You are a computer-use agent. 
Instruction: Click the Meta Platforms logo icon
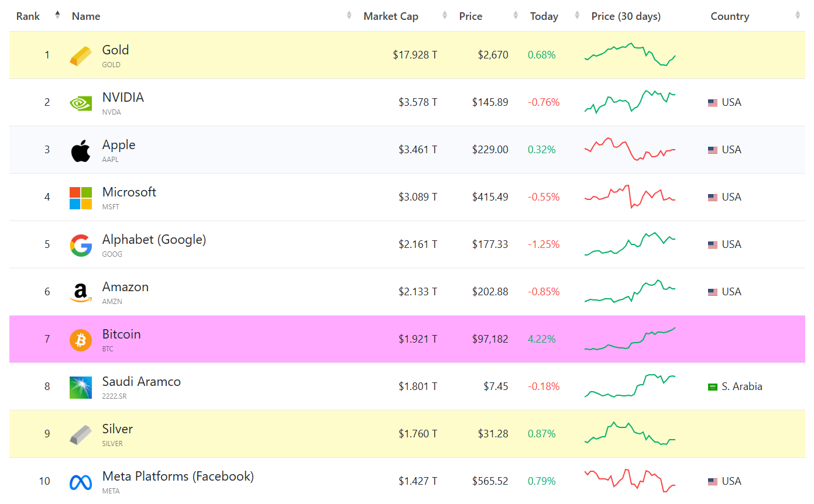(81, 482)
